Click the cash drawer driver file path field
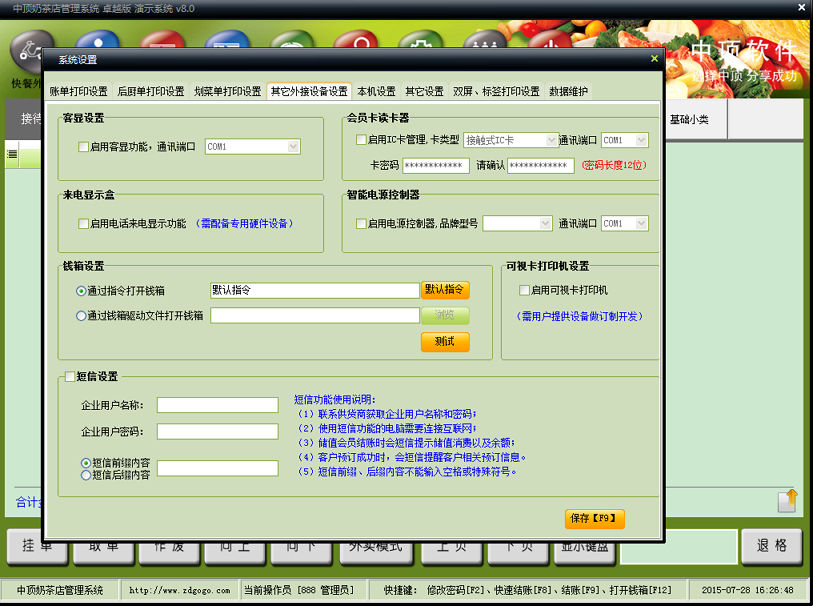The image size is (813, 606). pyautogui.click(x=315, y=315)
